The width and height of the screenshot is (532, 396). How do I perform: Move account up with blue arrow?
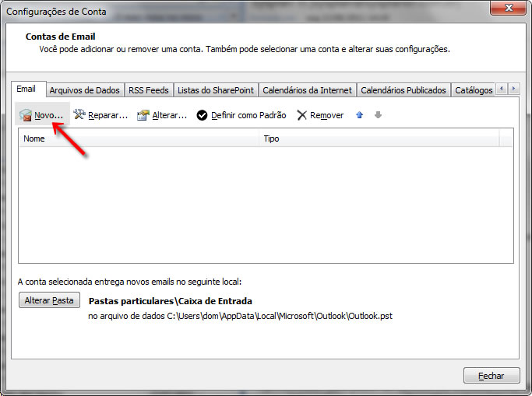[359, 115]
